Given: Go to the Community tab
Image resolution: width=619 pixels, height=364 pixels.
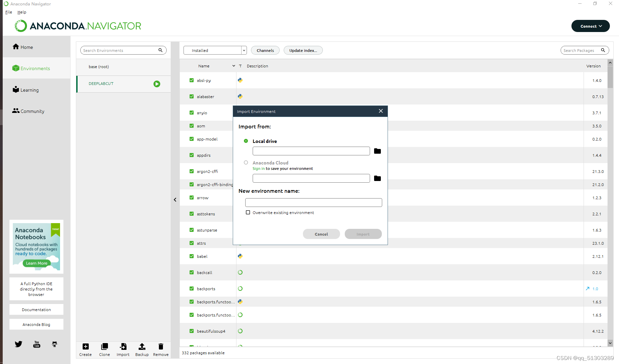Looking at the screenshot, I should pos(36,111).
